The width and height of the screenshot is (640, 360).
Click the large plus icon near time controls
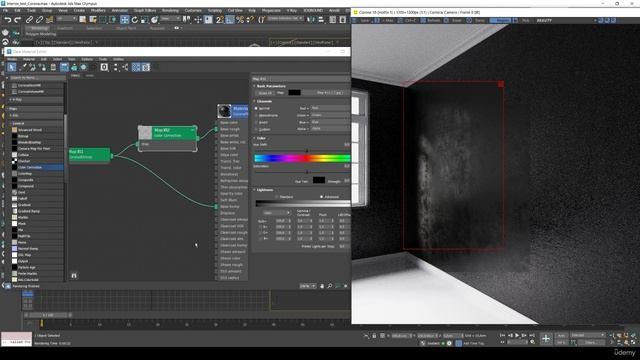click(x=546, y=338)
